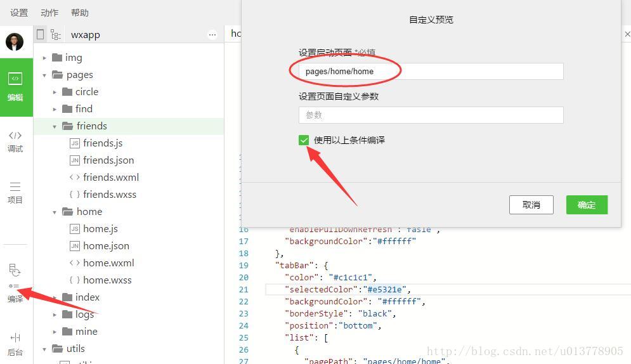This screenshot has height=364, width=631.
Task: Click the 编译 (Compile) sidebar icon
Action: click(15, 283)
